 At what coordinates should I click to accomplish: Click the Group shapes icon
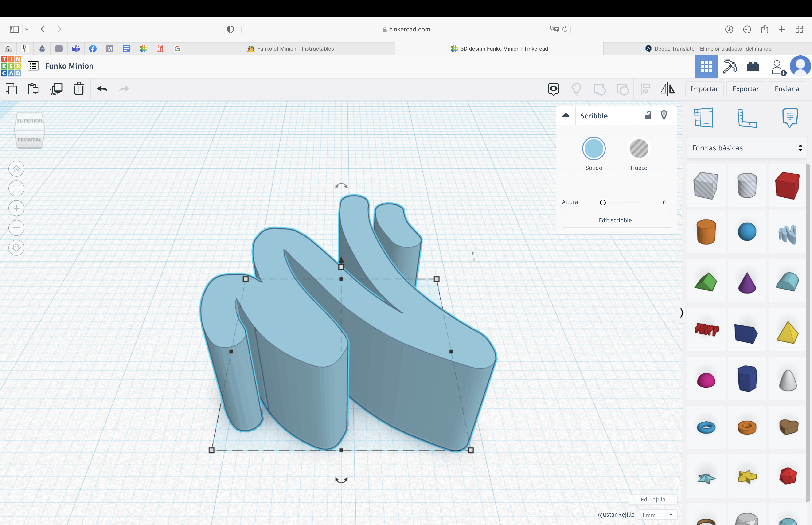[599, 89]
